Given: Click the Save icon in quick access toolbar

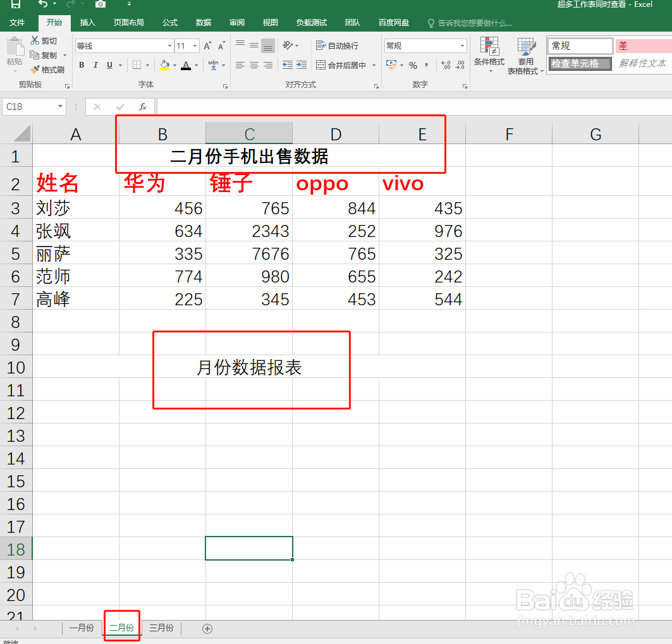Looking at the screenshot, I should (x=15, y=4).
